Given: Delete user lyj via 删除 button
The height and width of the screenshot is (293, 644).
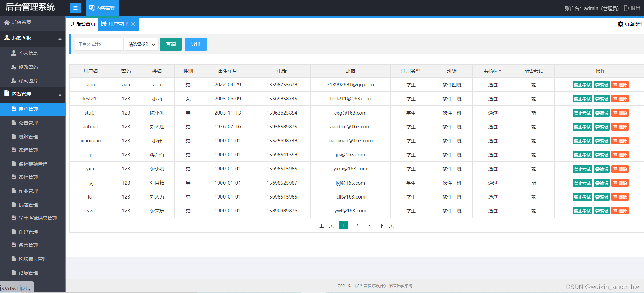Looking at the screenshot, I should click(x=620, y=183).
